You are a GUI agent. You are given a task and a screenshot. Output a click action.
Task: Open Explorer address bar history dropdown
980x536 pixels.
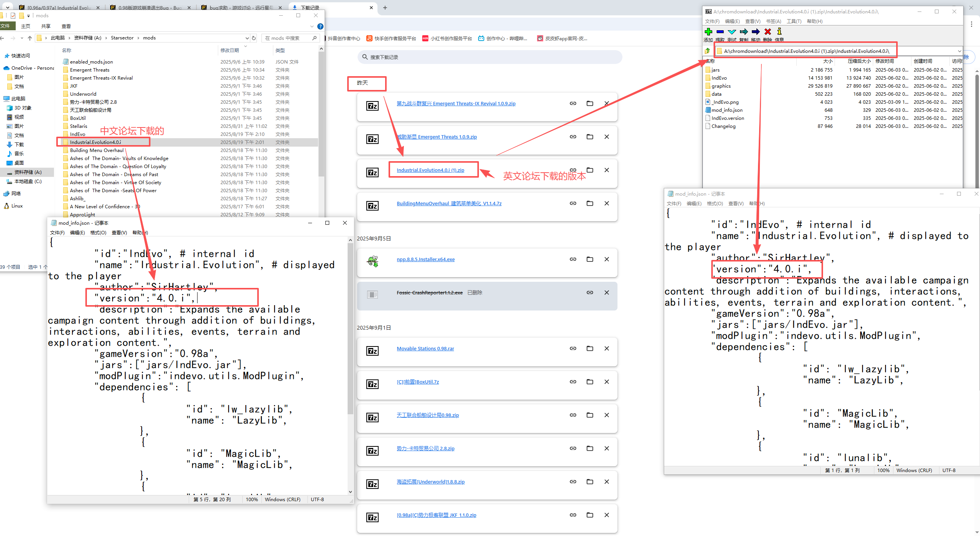click(247, 38)
